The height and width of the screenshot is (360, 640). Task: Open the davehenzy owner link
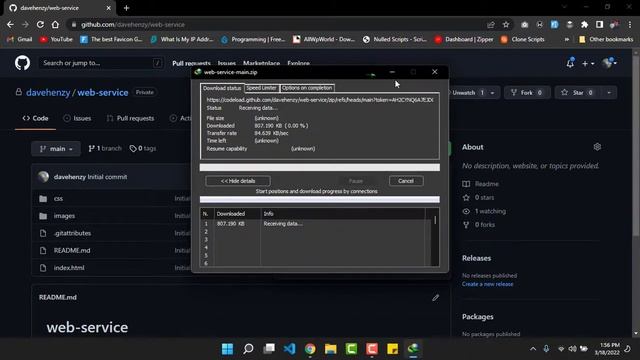pos(48,93)
